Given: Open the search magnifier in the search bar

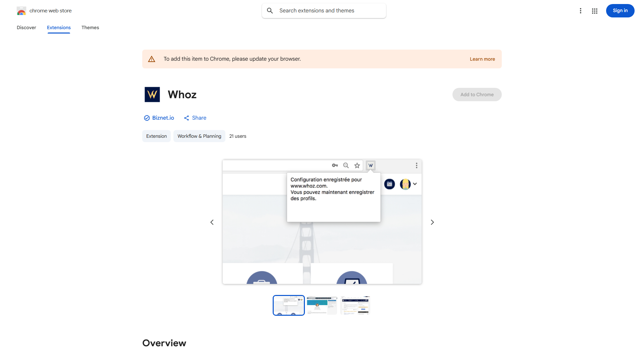Looking at the screenshot, I should [x=270, y=10].
